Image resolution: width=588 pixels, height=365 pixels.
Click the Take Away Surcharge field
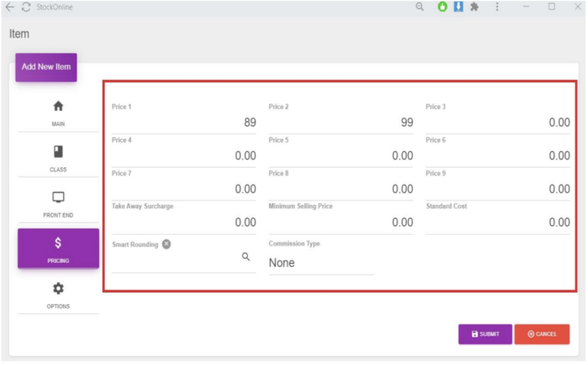[184, 222]
